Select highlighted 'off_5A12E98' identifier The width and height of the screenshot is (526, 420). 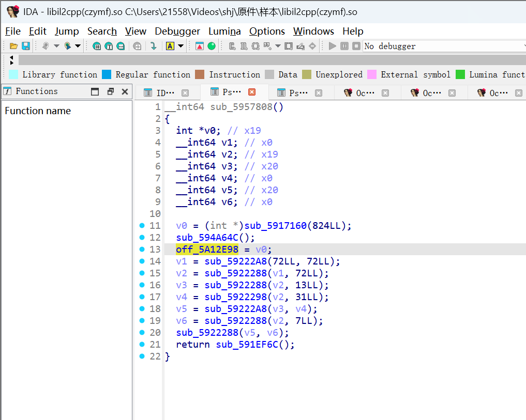point(207,250)
